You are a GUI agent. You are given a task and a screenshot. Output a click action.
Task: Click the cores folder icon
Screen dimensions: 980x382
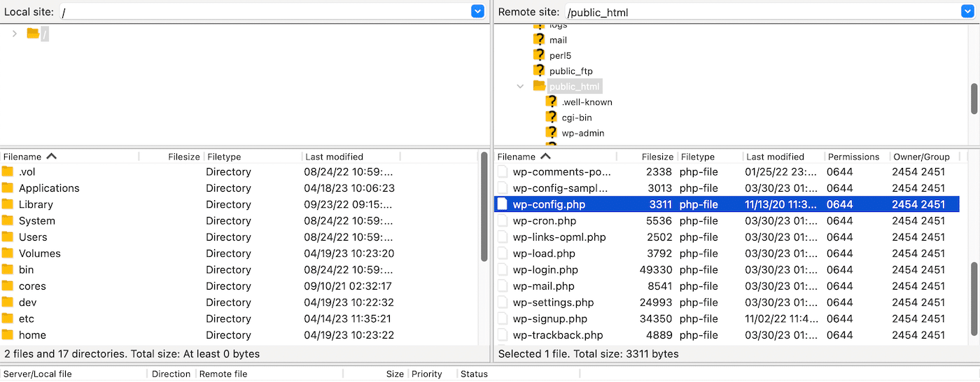[8, 285]
